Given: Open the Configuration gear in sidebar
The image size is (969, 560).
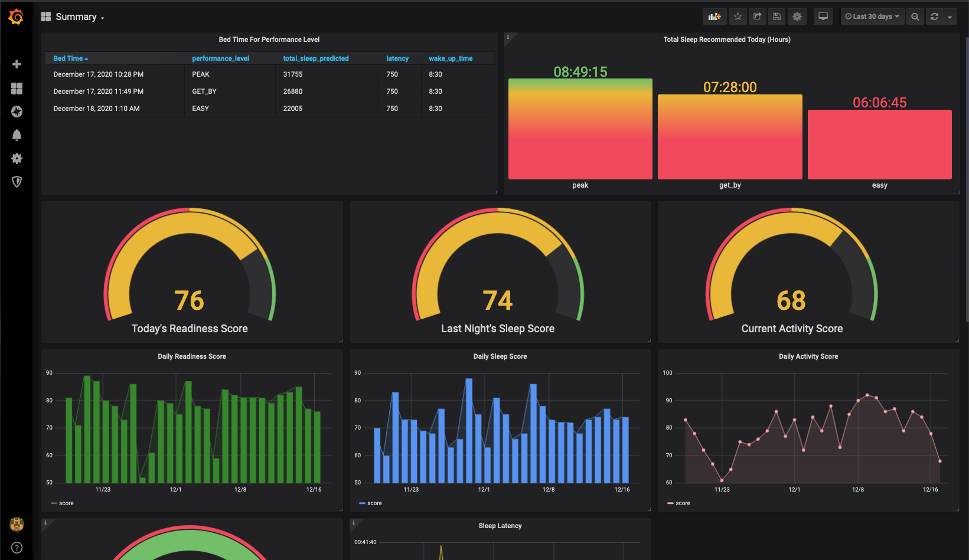Looking at the screenshot, I should pos(17,158).
